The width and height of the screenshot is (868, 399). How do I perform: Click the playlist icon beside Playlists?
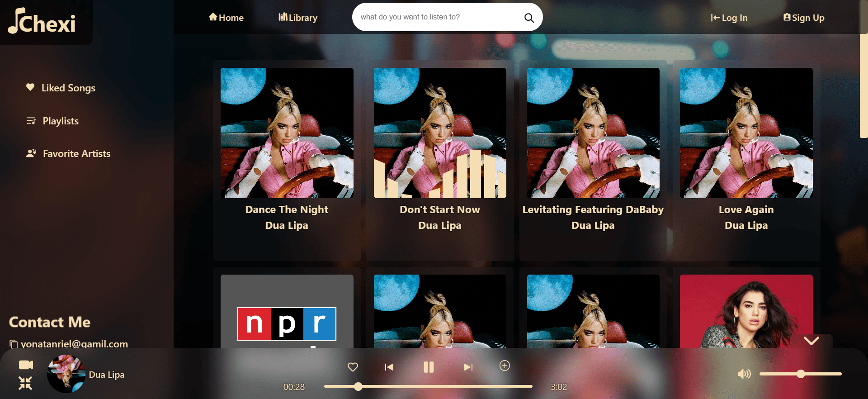tap(31, 121)
